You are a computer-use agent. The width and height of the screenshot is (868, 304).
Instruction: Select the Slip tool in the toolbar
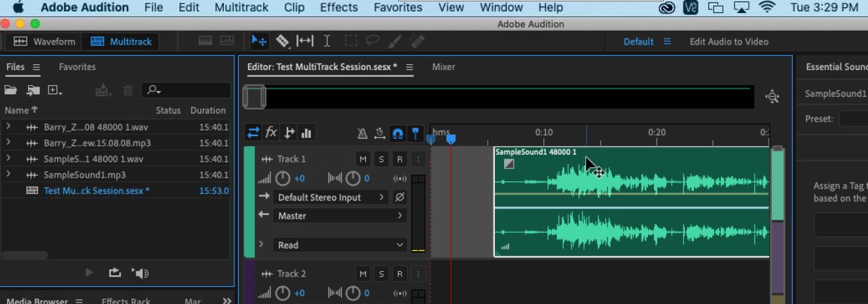(x=304, y=41)
